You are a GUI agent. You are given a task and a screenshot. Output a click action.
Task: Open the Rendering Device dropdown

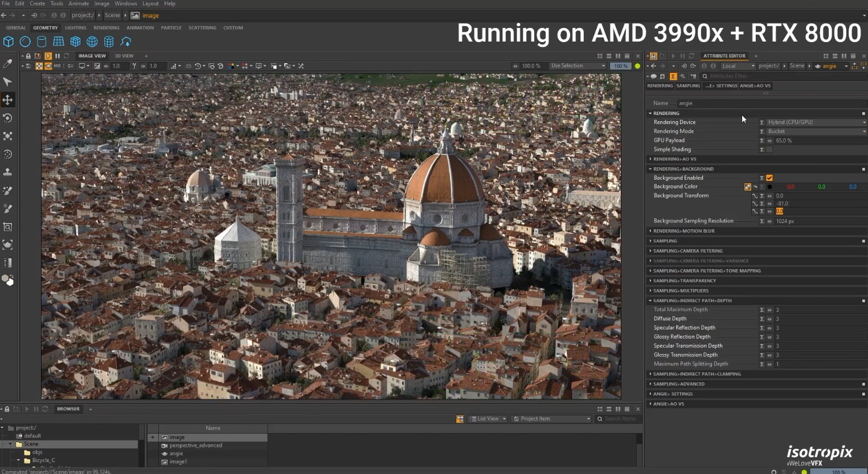(816, 122)
